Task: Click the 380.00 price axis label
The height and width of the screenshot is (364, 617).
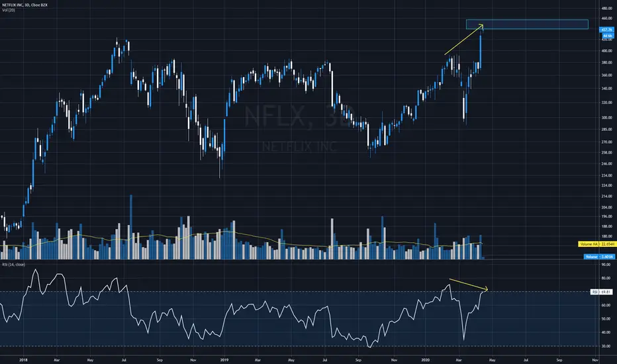Action: 606,63
